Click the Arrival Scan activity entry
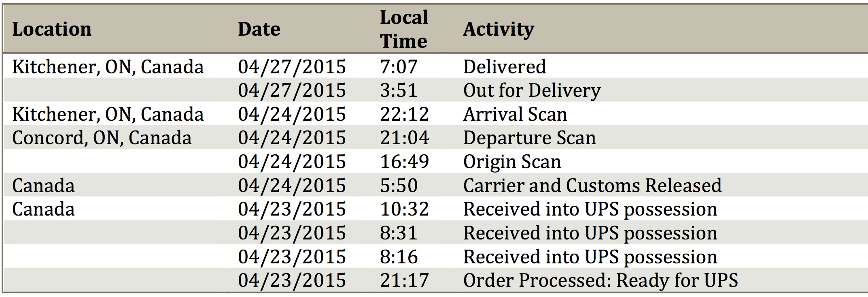 [x=515, y=114]
